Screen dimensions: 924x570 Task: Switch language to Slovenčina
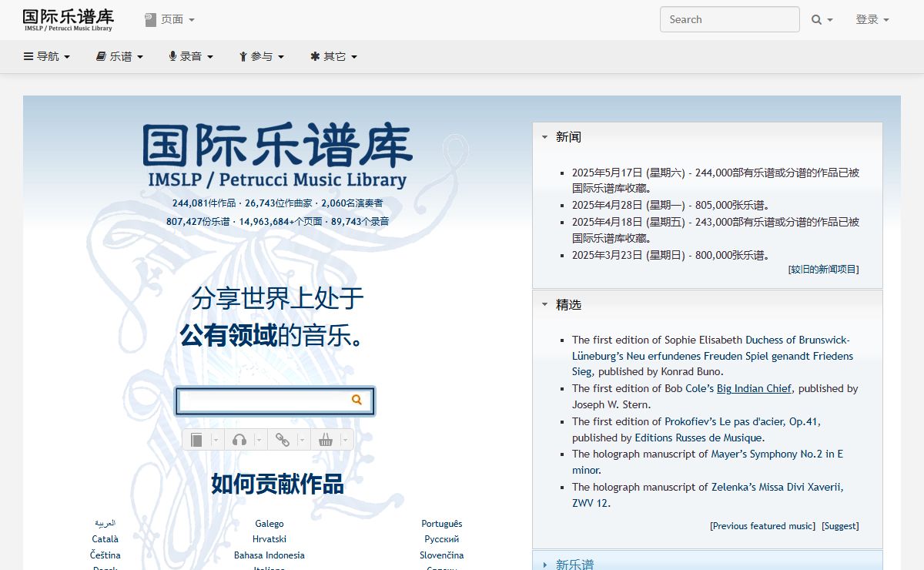(x=442, y=555)
